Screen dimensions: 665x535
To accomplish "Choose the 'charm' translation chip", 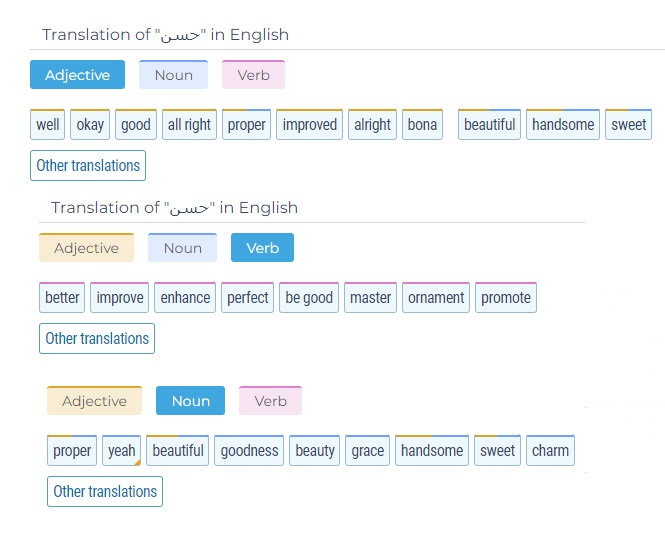I will pyautogui.click(x=550, y=451).
